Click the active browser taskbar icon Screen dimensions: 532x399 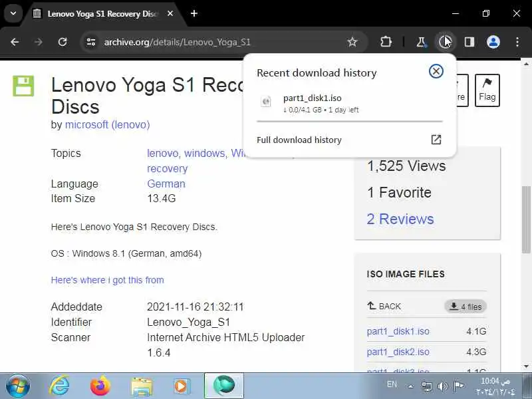[224, 386]
